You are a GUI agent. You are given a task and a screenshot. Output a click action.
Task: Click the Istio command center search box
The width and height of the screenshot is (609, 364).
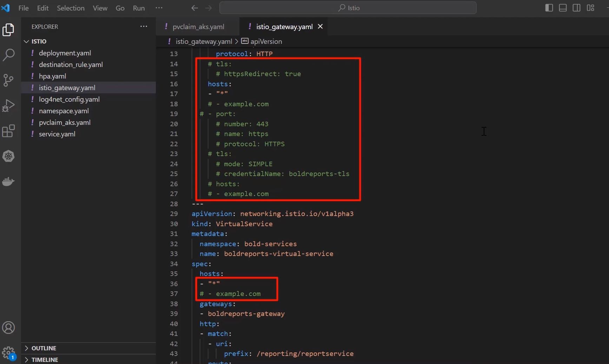tap(348, 8)
